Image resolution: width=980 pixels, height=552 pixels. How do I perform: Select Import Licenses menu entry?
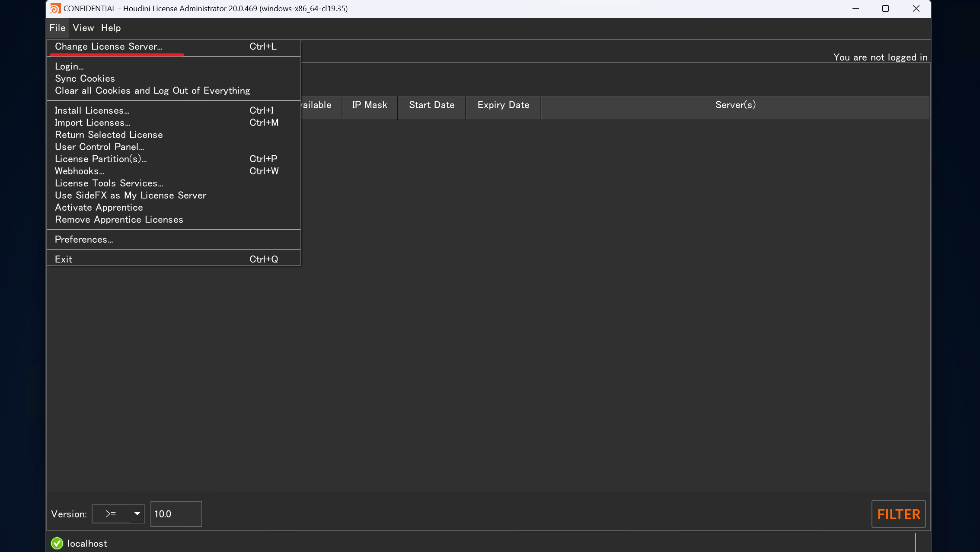(93, 123)
